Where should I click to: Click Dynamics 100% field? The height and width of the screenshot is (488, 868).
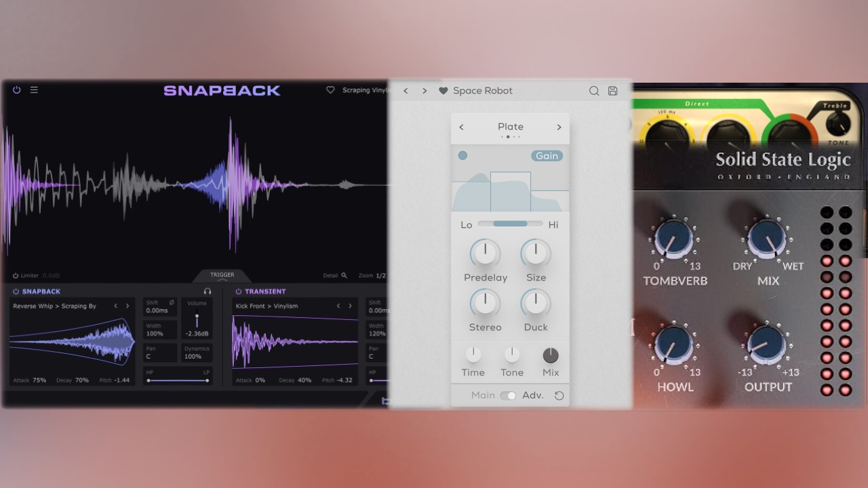197,352
